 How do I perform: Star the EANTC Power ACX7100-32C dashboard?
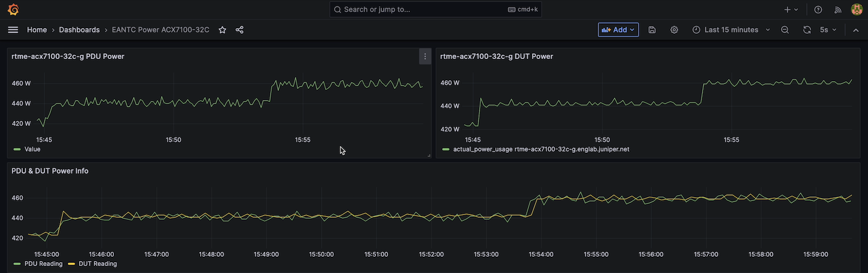click(222, 30)
